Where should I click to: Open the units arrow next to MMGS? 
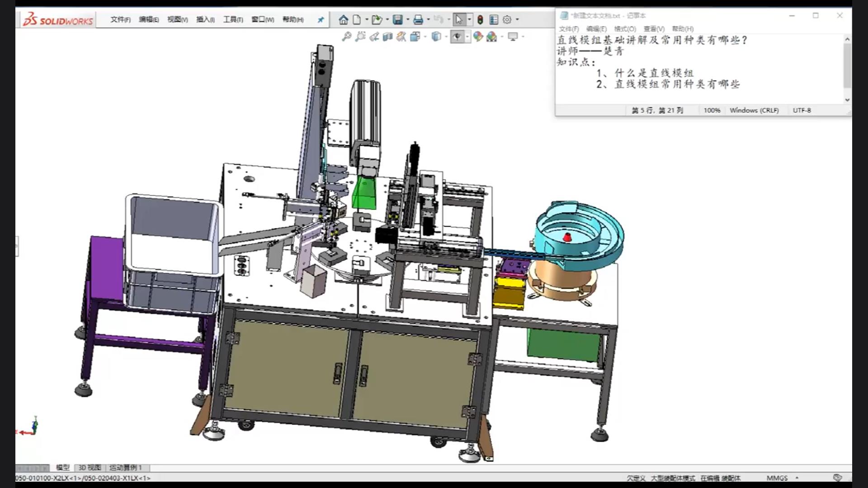(797, 478)
